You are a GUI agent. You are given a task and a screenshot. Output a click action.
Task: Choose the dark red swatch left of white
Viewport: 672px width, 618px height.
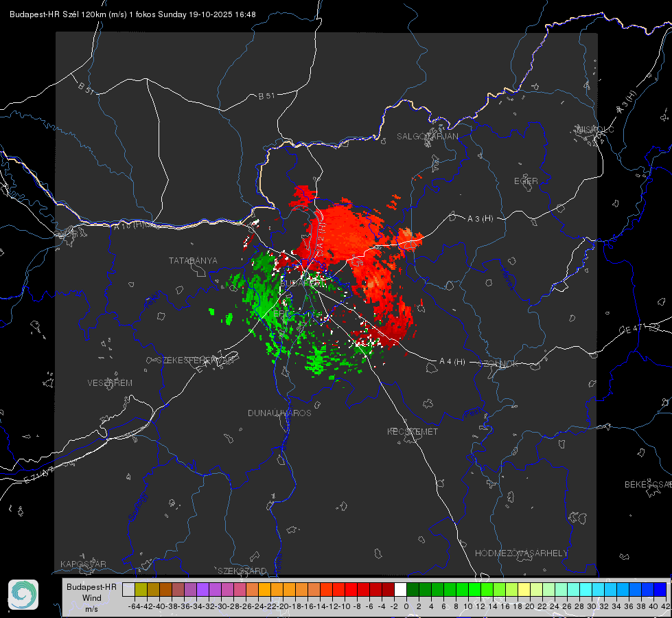[388, 590]
